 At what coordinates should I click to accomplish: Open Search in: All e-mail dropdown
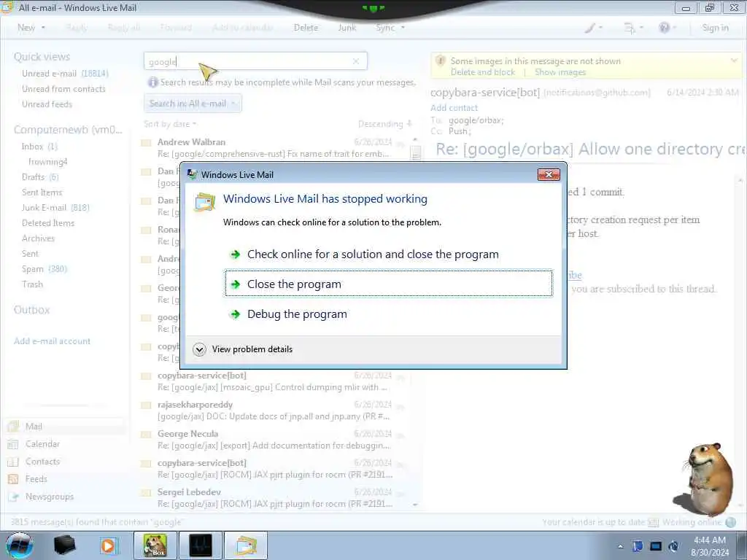tap(193, 104)
